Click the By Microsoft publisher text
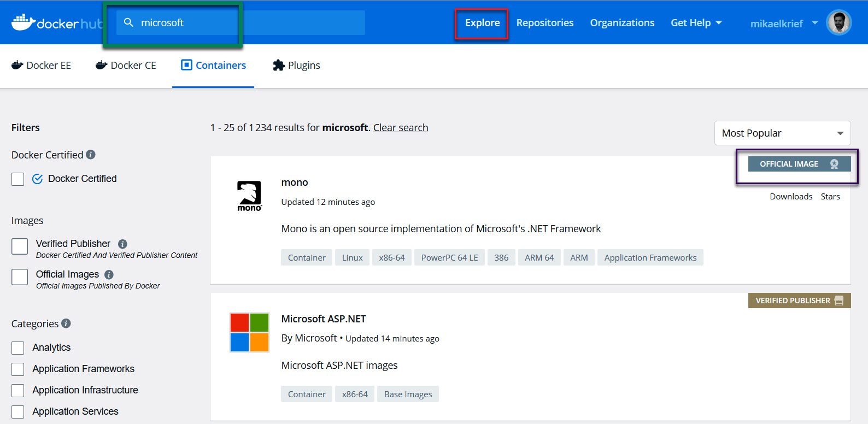868x424 pixels. click(309, 338)
